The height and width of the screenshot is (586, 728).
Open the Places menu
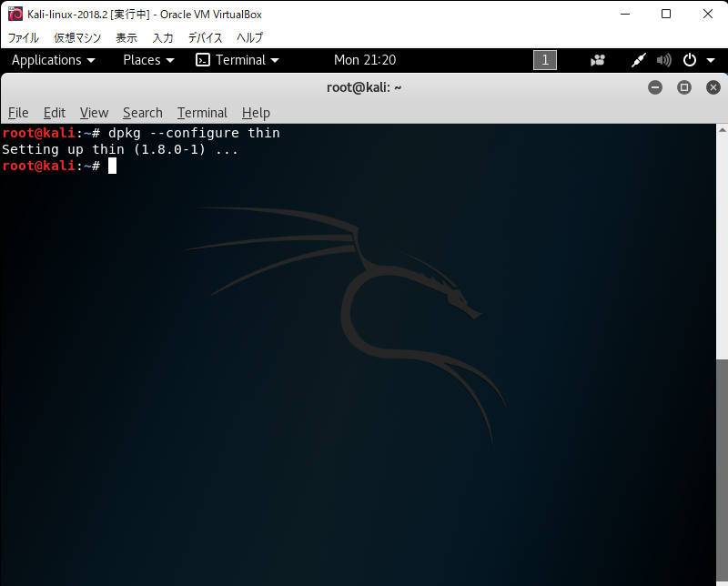[148, 60]
